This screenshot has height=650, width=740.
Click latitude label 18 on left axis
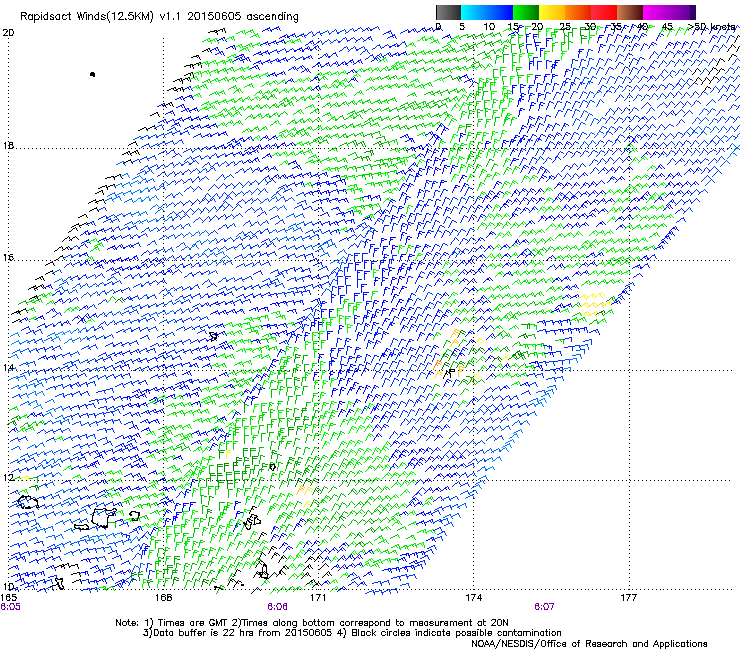[x=8, y=146]
